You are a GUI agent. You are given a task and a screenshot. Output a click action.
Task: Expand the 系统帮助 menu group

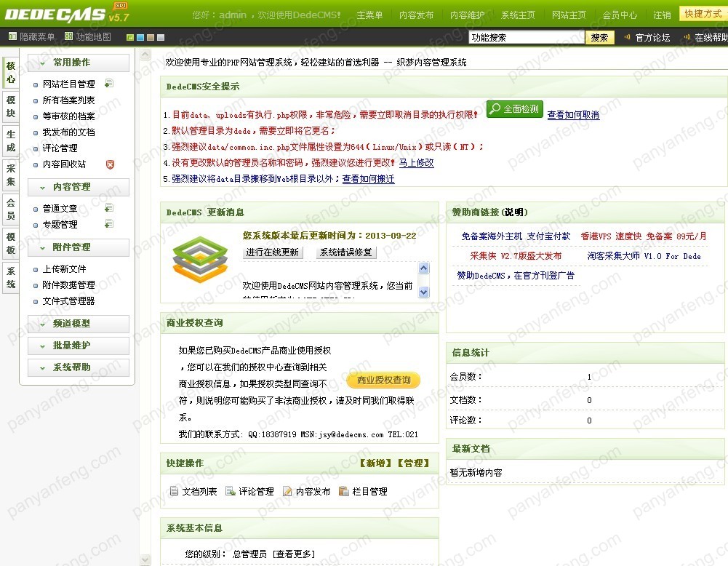pos(79,367)
